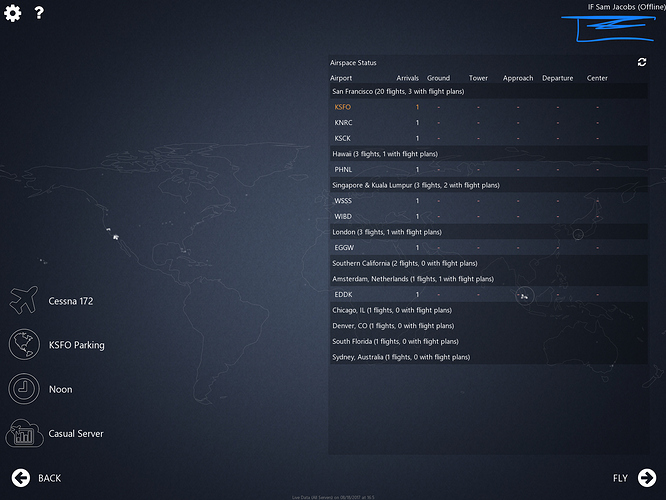Click the Ground column header
The image size is (666, 500).
click(438, 78)
